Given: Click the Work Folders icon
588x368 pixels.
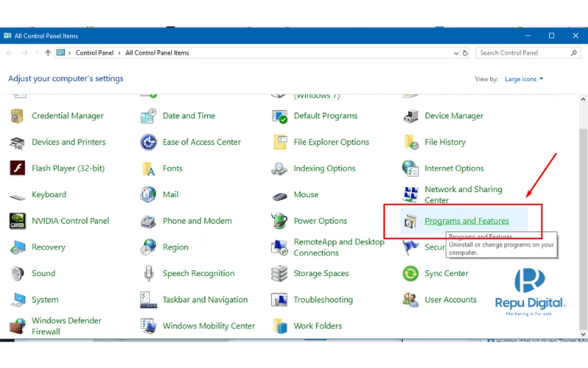Looking at the screenshot, I should point(280,326).
